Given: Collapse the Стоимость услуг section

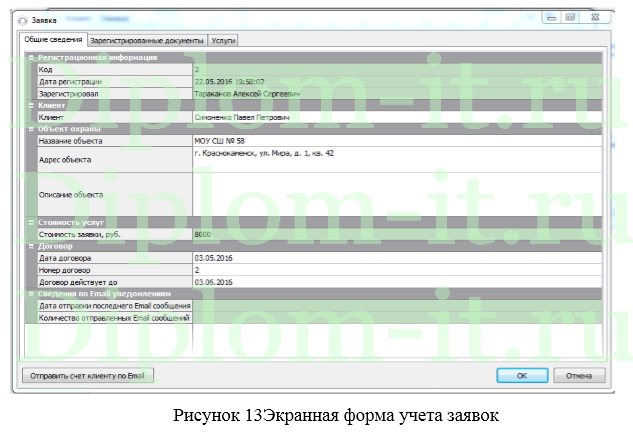Looking at the screenshot, I should [x=31, y=222].
